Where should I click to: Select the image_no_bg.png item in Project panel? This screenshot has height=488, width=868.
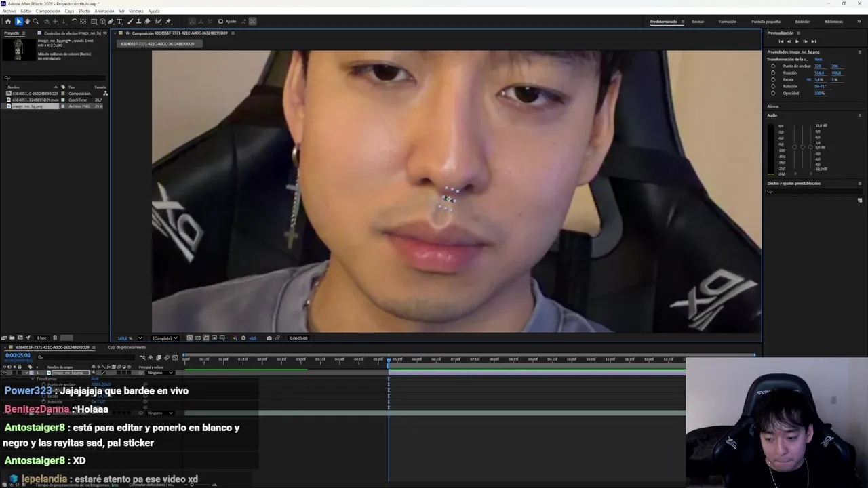(x=27, y=106)
